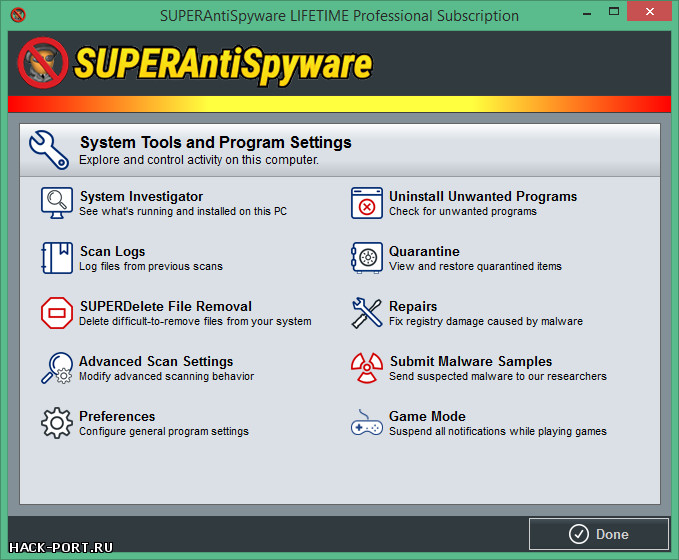The height and width of the screenshot is (560, 679).
Task: Close the SUPERAntiSpyware window
Action: [650, 12]
